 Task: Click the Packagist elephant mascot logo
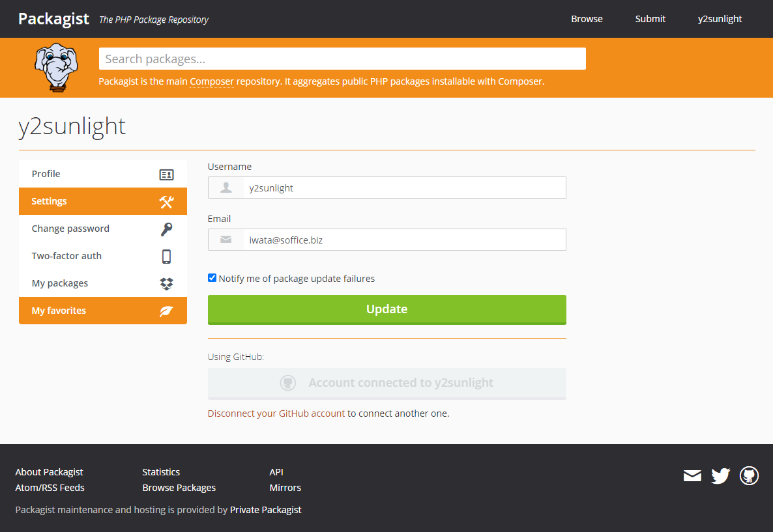pos(55,67)
